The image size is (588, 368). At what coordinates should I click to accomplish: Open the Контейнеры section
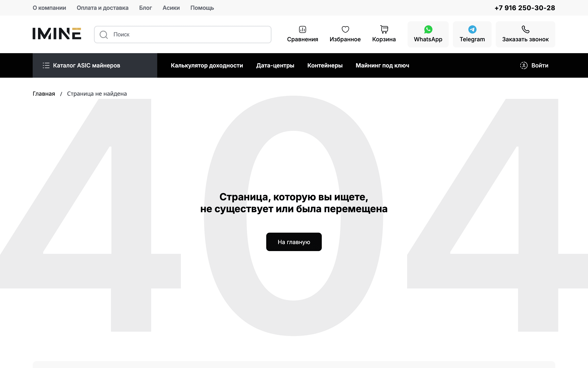click(x=325, y=65)
